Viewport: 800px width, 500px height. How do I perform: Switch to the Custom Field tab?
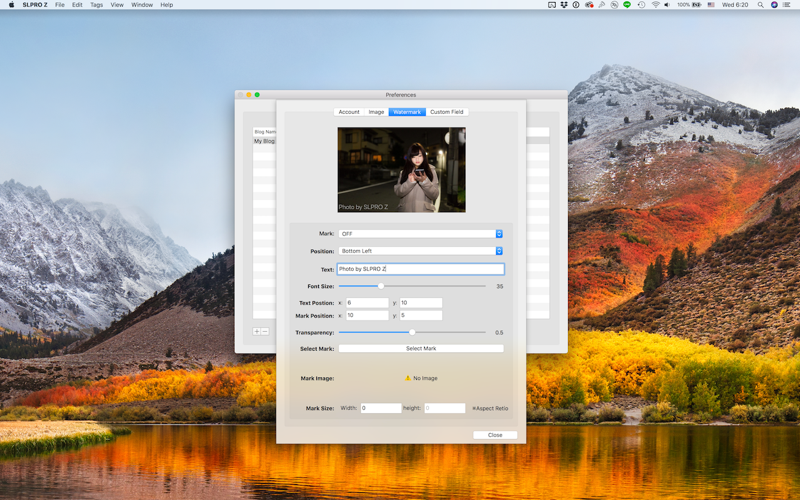[447, 112]
